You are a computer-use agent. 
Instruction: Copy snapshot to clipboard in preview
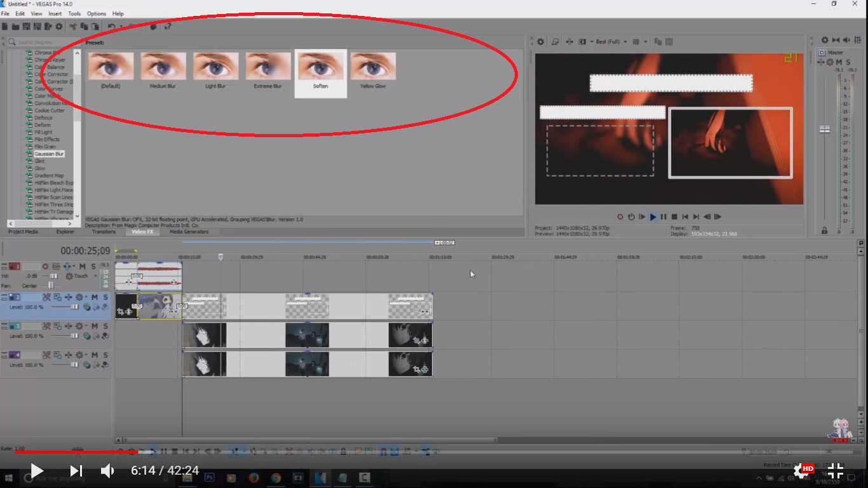658,42
